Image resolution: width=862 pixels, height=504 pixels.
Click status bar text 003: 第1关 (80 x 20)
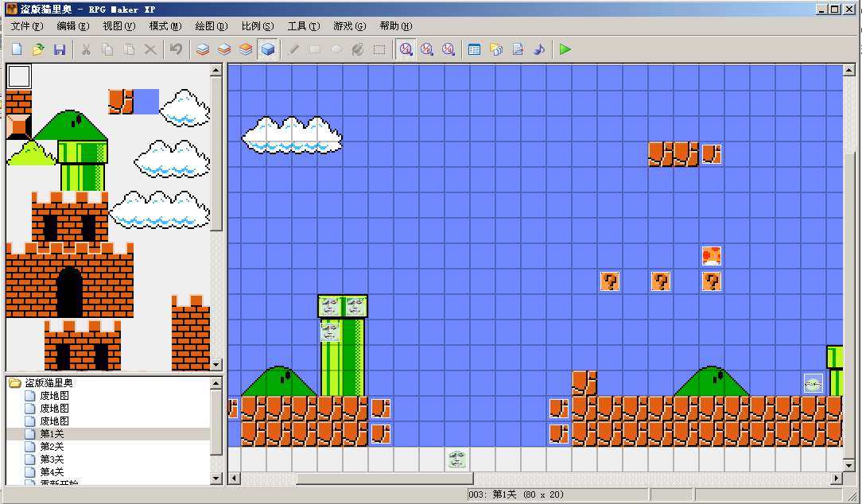pyautogui.click(x=516, y=494)
